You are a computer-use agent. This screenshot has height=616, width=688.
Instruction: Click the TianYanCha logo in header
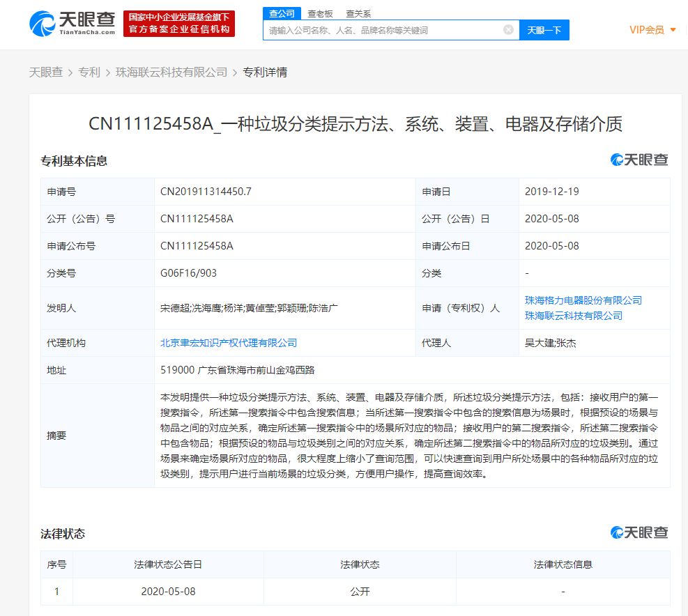[x=72, y=24]
